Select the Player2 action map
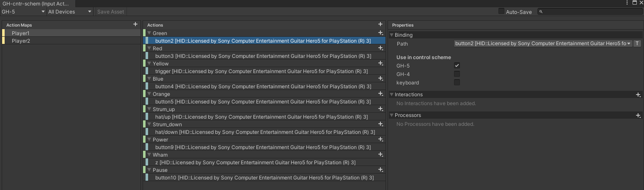 [21, 41]
